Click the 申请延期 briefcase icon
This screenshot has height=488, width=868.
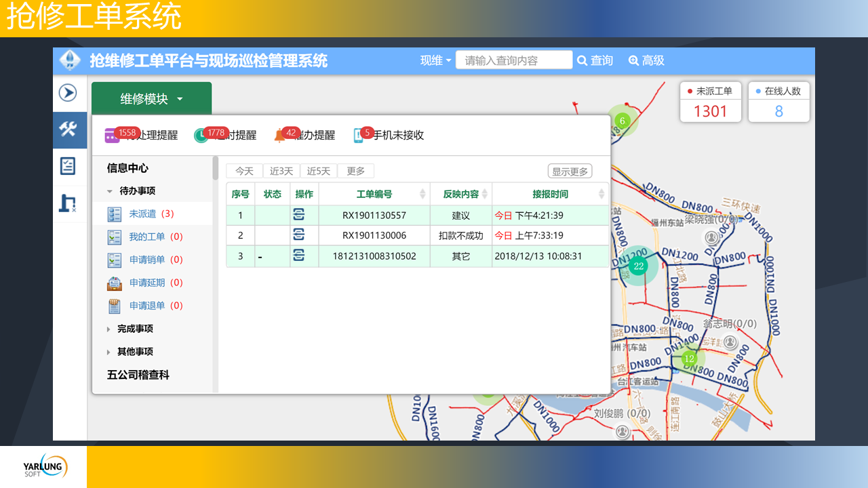coord(115,283)
